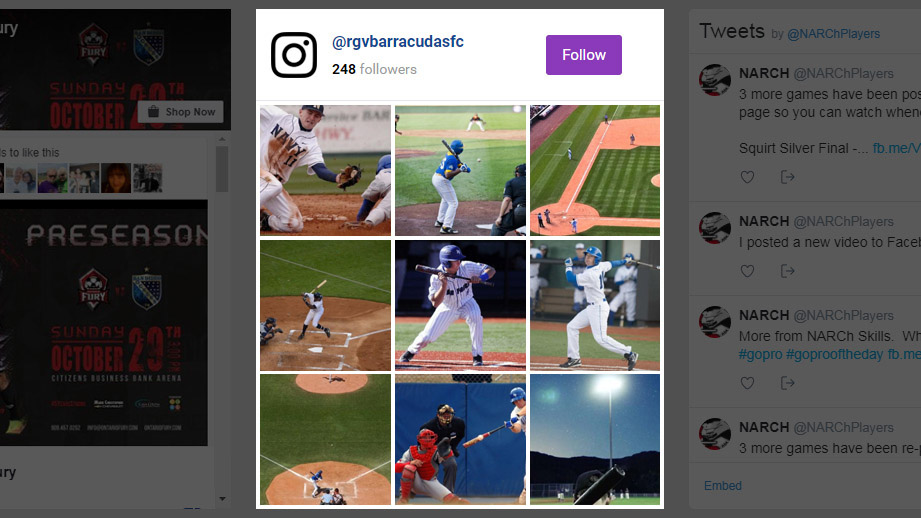Share the 'I posted a new video' tweet
The image size is (921, 518).
787,271
